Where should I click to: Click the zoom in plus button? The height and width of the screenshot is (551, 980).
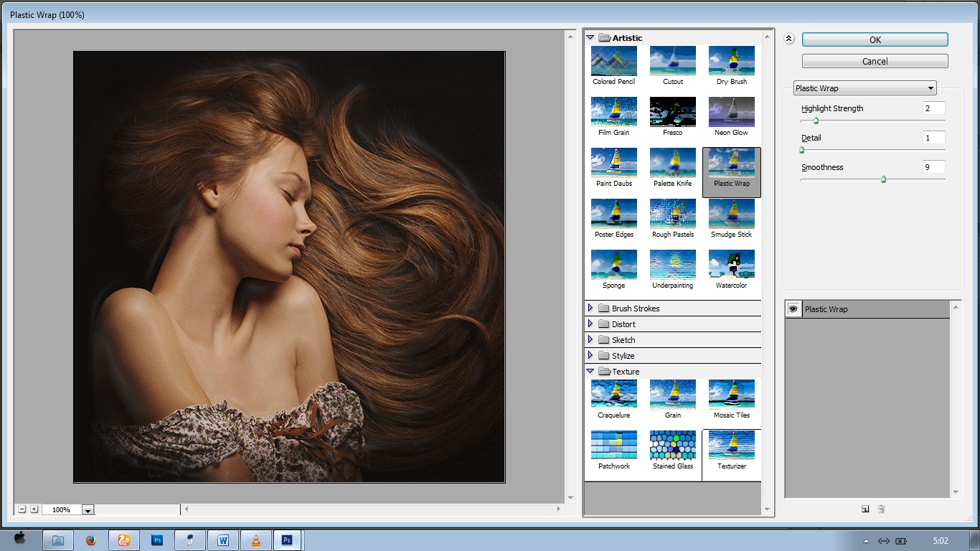tap(34, 509)
